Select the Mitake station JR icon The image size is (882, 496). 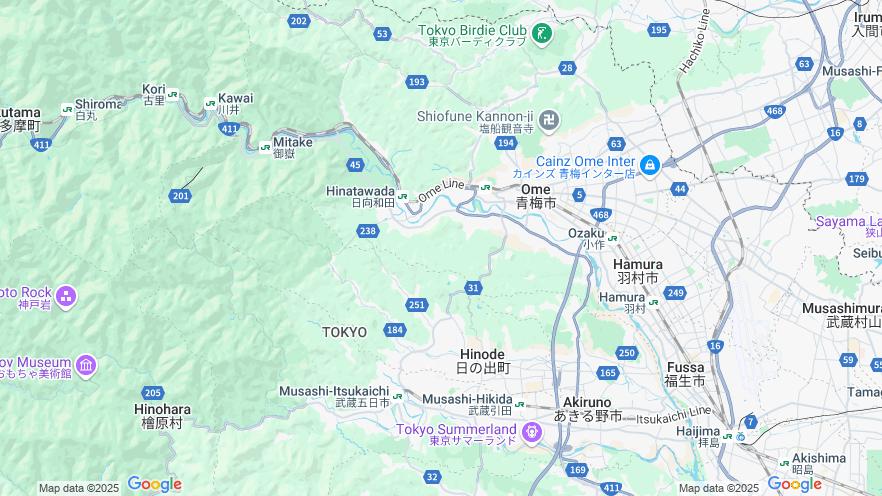(265, 148)
